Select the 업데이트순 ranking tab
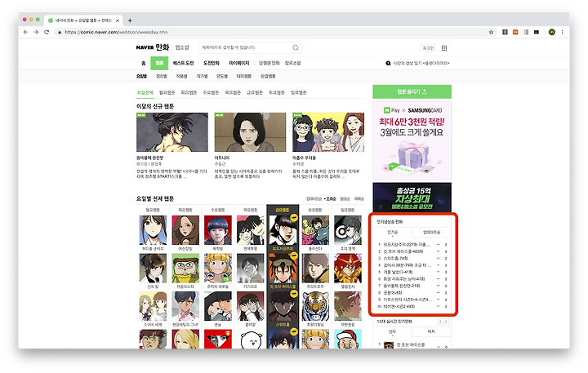 pyautogui.click(x=431, y=233)
